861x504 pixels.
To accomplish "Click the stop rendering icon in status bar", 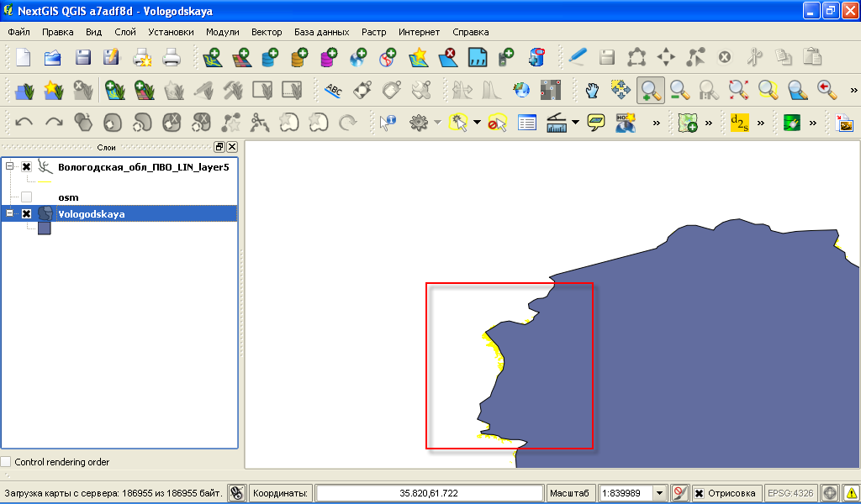I will tap(679, 493).
